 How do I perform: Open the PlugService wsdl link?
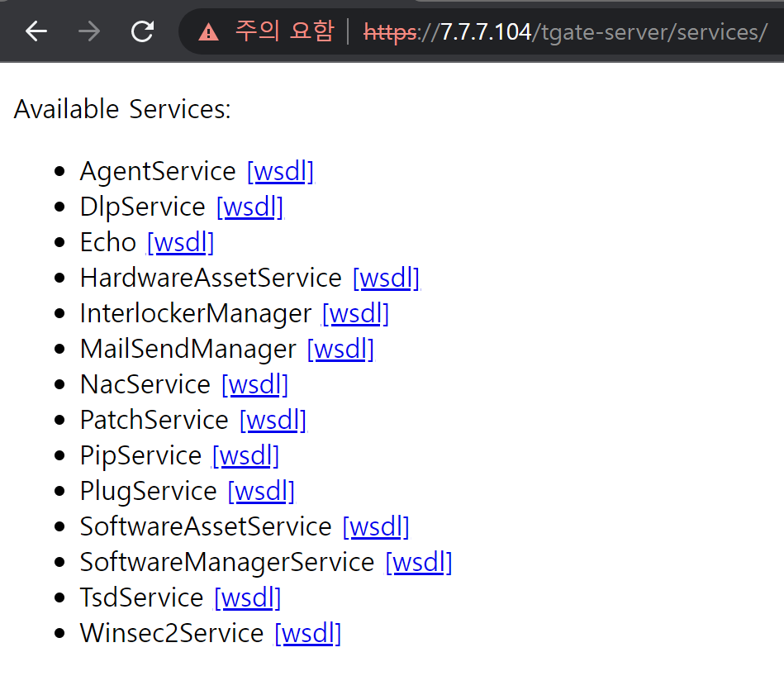261,491
